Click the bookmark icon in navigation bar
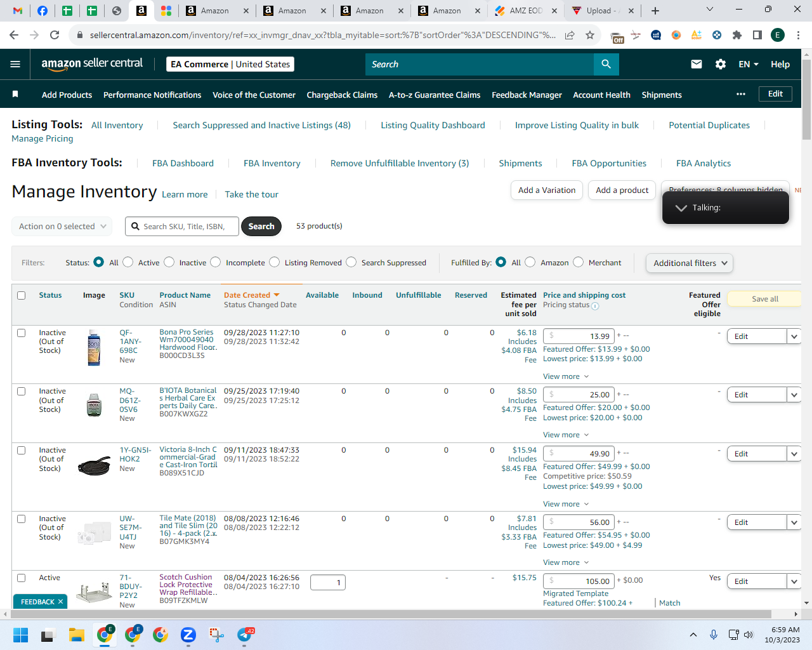This screenshot has width=812, height=650. [x=15, y=95]
